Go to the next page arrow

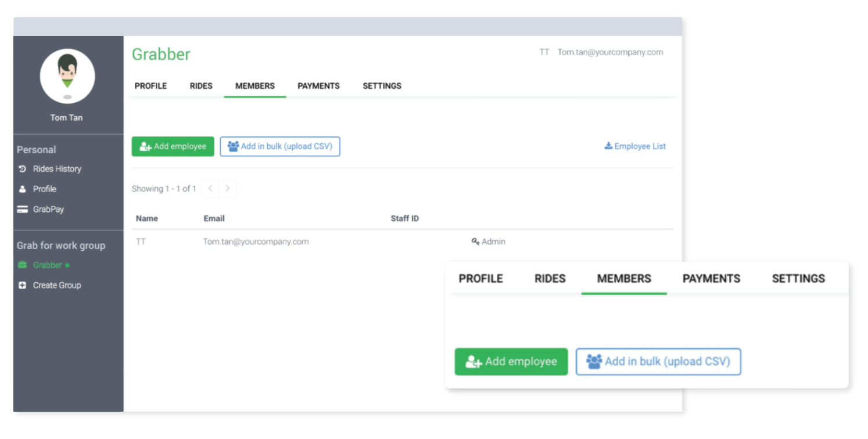(x=228, y=189)
